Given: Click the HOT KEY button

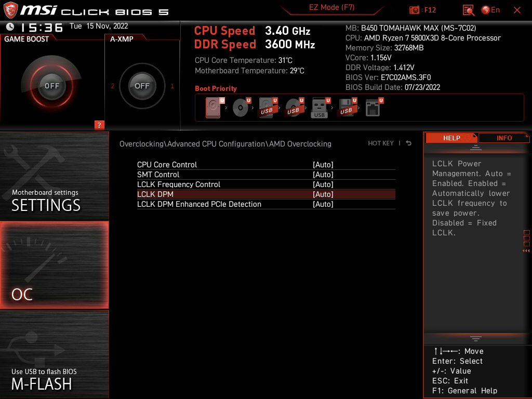Looking at the screenshot, I should point(381,143).
